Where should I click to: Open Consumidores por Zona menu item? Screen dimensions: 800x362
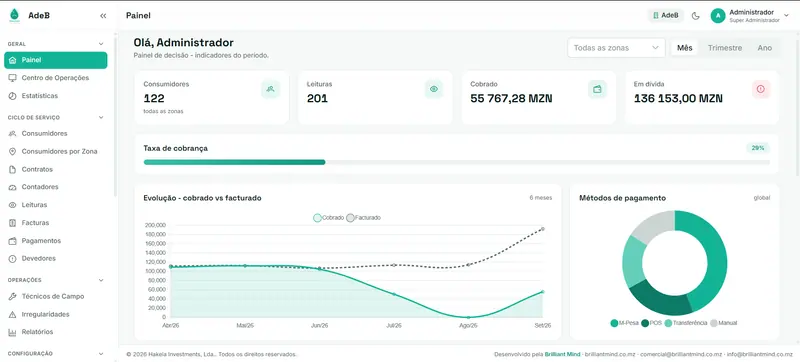56,151
